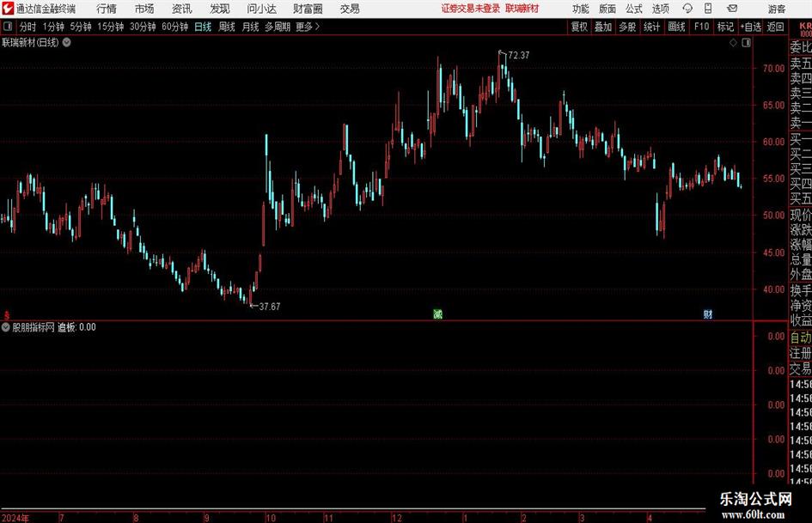The image size is (812, 523).
Task: Open the 发现 menu
Action: (220, 9)
